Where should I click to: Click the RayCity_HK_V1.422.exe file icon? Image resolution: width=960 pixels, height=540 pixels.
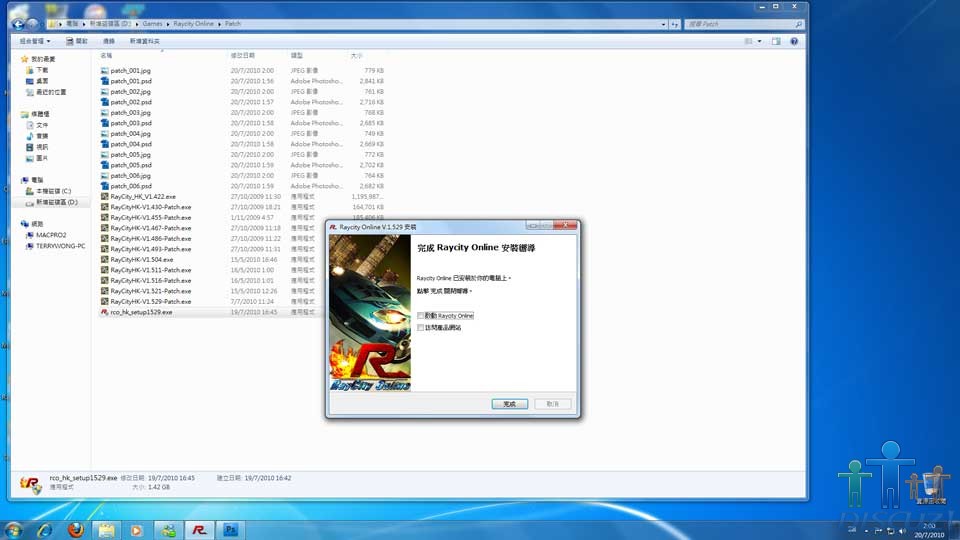click(105, 197)
